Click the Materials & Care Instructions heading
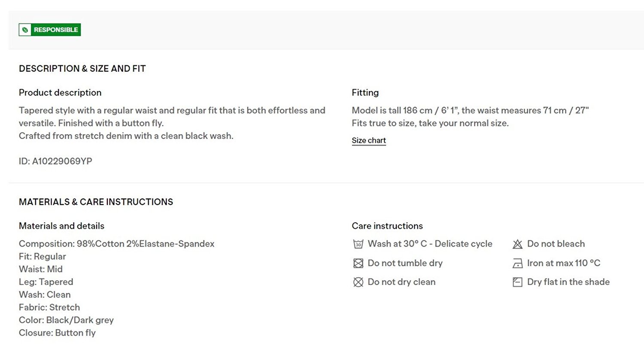644x349 pixels. point(96,202)
